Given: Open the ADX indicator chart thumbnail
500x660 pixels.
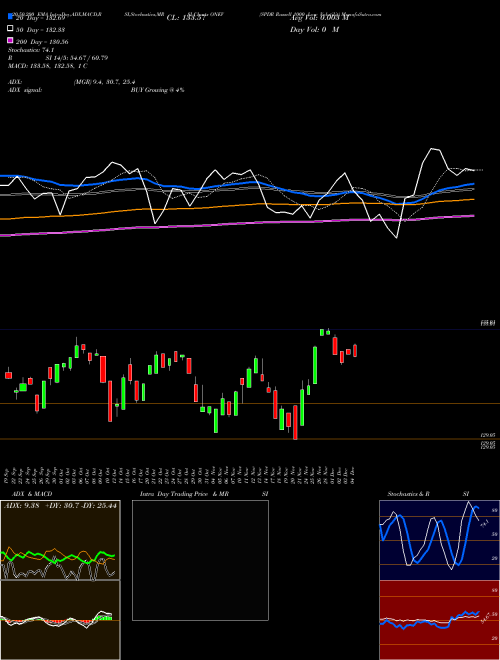Looking at the screenshot, I should click(60, 540).
